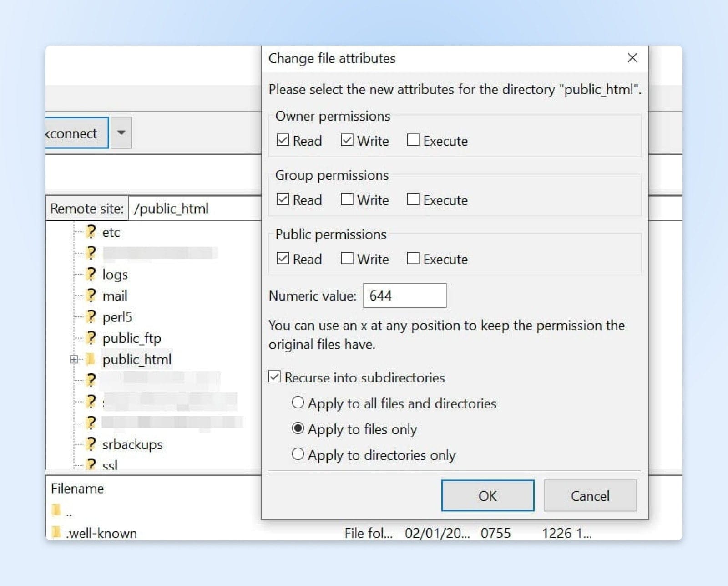Click the mail folder icon
This screenshot has height=586, width=728.
[x=91, y=296]
